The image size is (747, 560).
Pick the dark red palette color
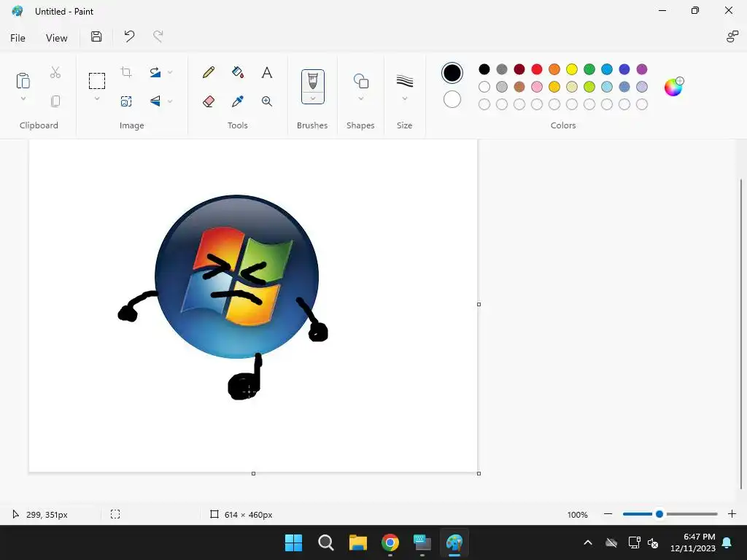[519, 69]
